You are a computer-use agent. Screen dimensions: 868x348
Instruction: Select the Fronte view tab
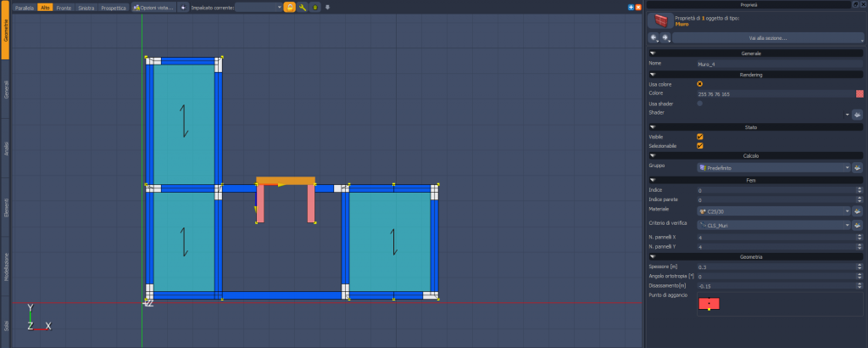pos(64,7)
